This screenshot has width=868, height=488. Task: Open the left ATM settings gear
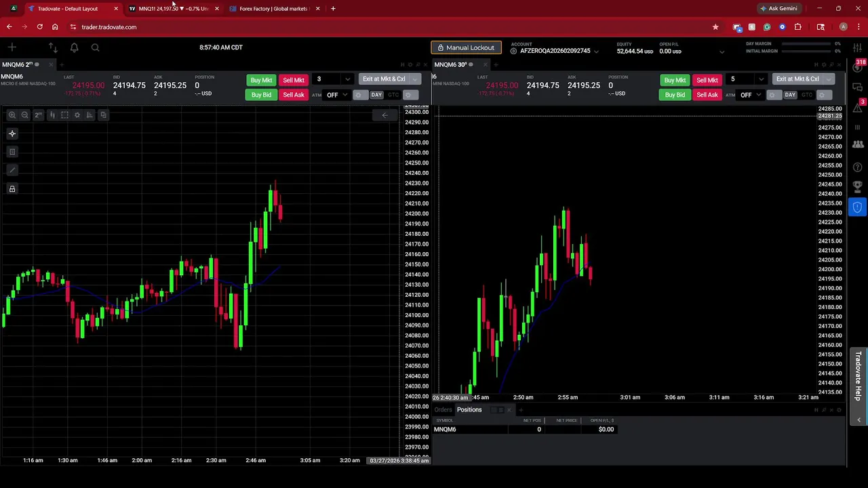coord(360,95)
